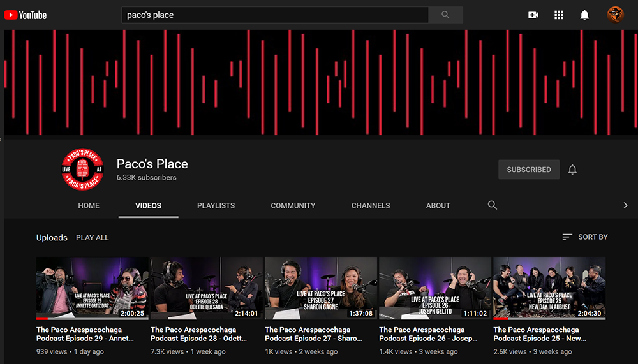Click '2.6K views • 3 weeks ago' text
The image size is (638, 364).
pos(533,352)
